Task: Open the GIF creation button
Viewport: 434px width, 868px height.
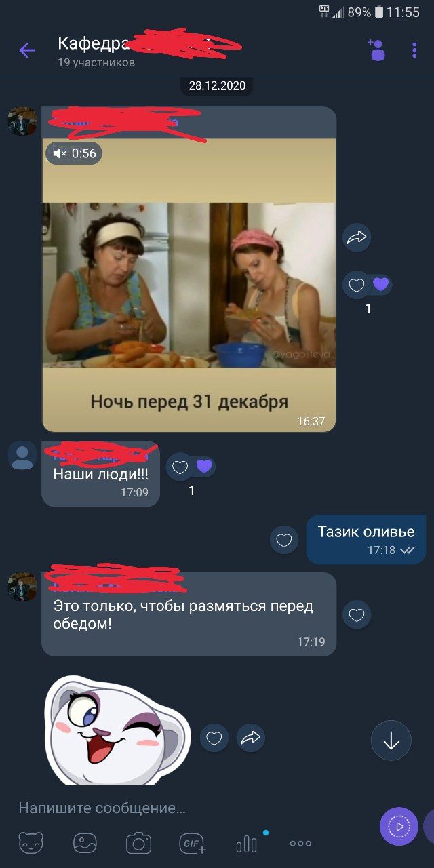Action: pos(193,844)
